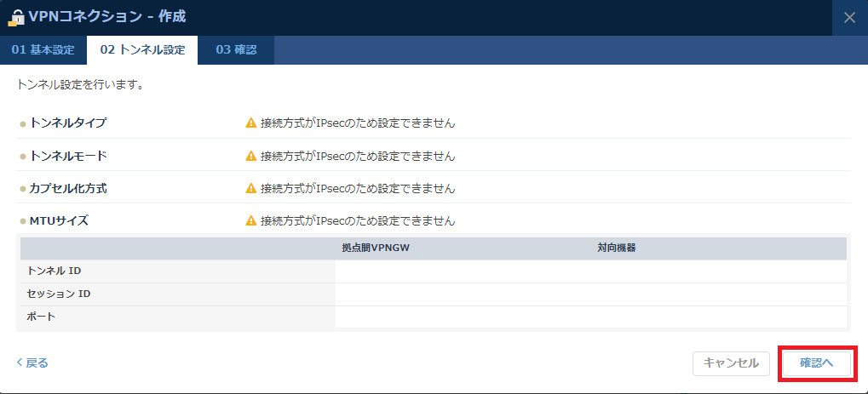Screen dimensions: 868x394
Task: Click the warning icon beside MTUサイズ
Action: pyautogui.click(x=250, y=220)
